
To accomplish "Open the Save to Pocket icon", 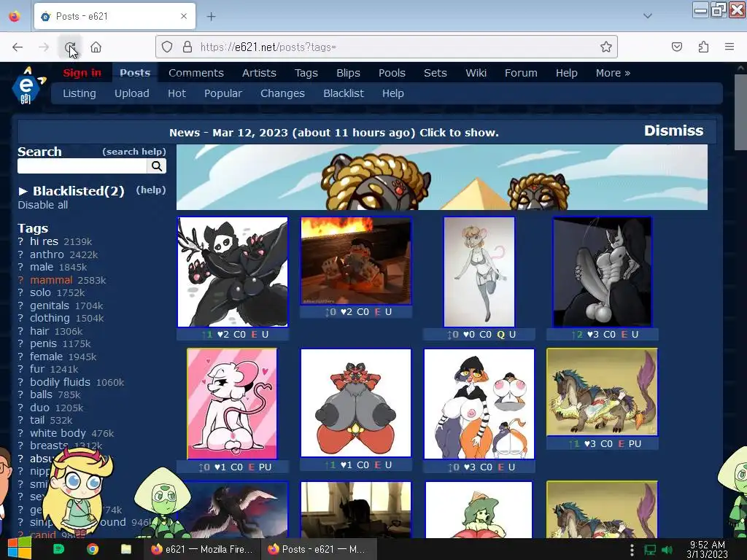I will (x=677, y=47).
